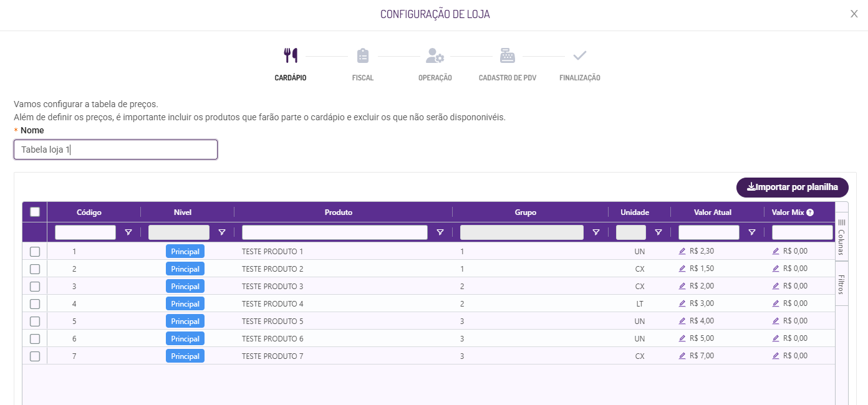This screenshot has height=405, width=868.
Task: Check the row checkbox for product code 3
Action: (x=35, y=287)
